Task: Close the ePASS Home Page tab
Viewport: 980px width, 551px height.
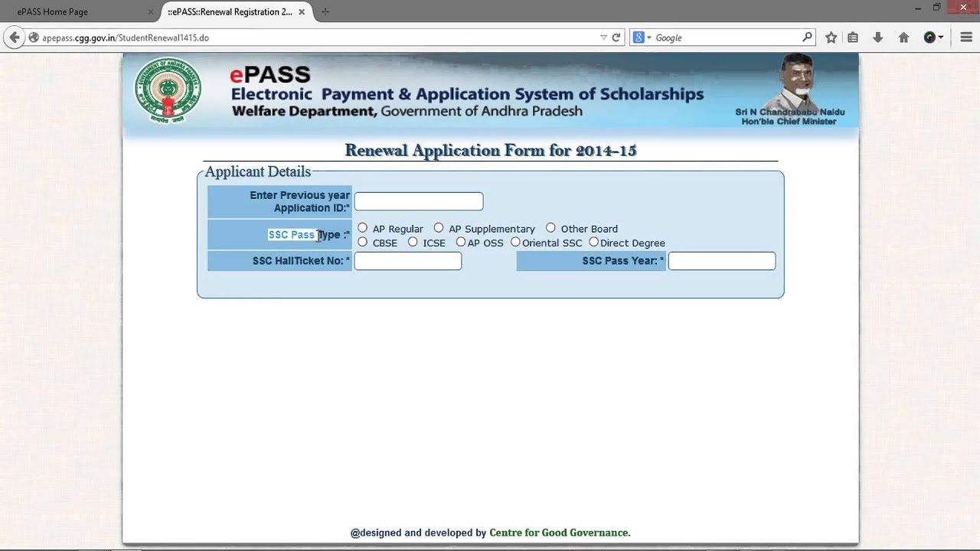Action: click(x=151, y=12)
